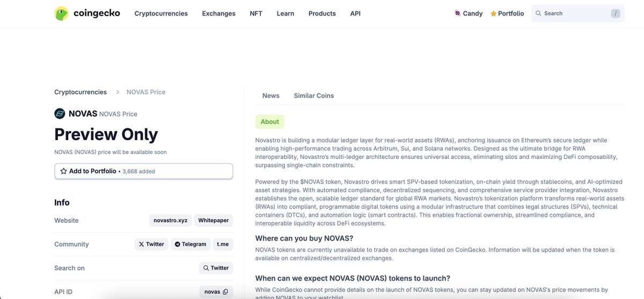This screenshot has height=299, width=644.
Task: Click the Preview Only heading
Action: pos(106,134)
